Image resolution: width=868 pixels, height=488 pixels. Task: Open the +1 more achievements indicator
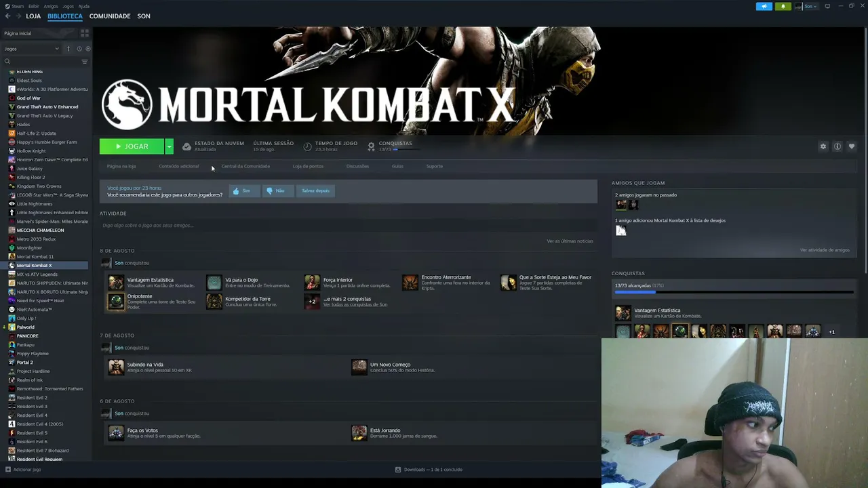[832, 332]
